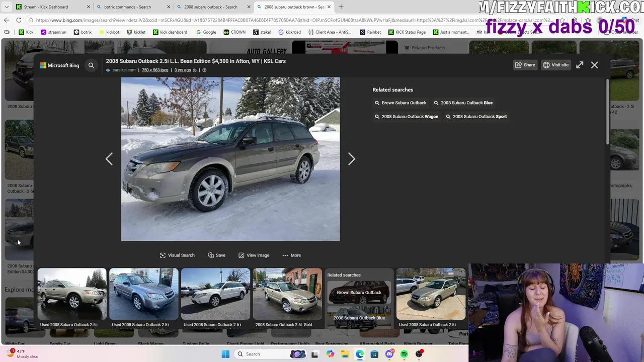This screenshot has width=644, height=362.
Task: Open the Windows Start menu
Action: 225,354
